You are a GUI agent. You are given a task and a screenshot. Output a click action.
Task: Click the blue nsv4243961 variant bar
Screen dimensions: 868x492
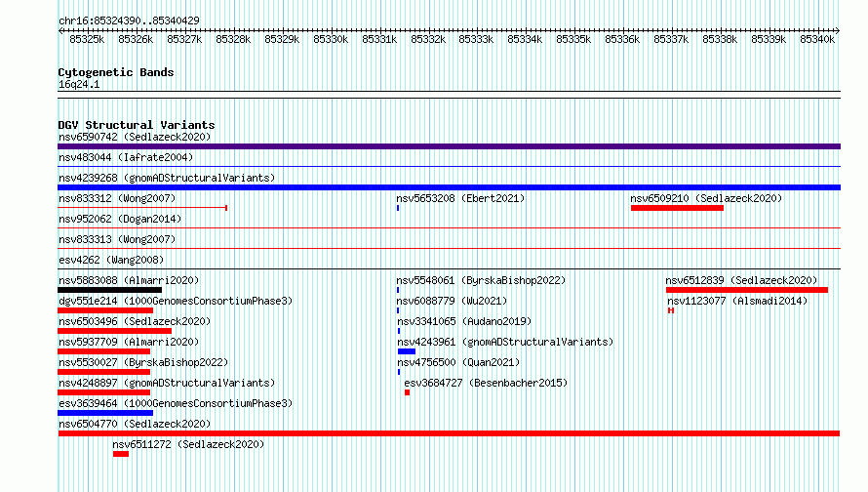(x=407, y=351)
